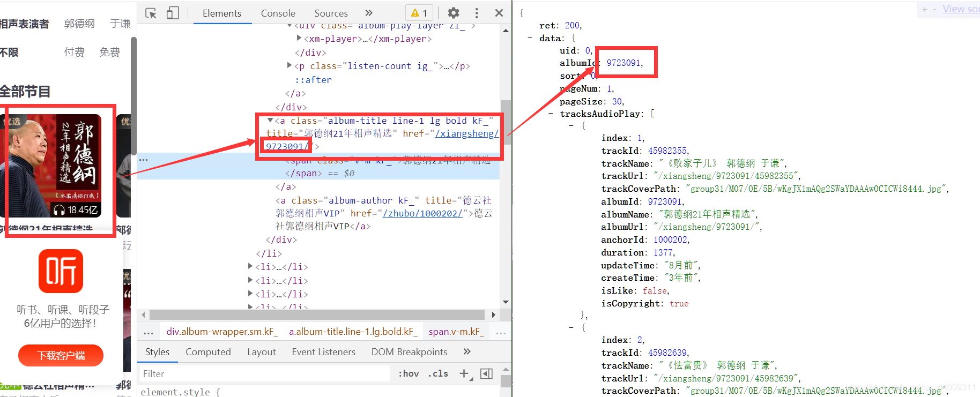980x397 pixels.
Task: Click the DOM node three-dot actions icon
Action: point(143,160)
